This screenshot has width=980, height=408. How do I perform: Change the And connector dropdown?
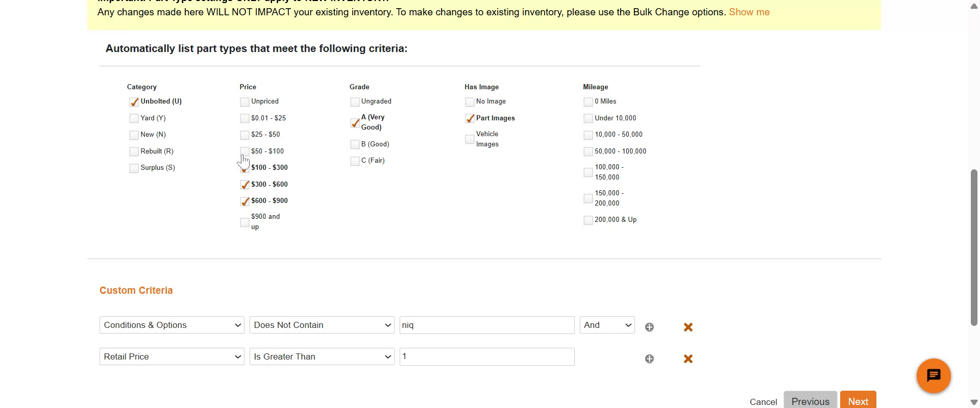607,325
